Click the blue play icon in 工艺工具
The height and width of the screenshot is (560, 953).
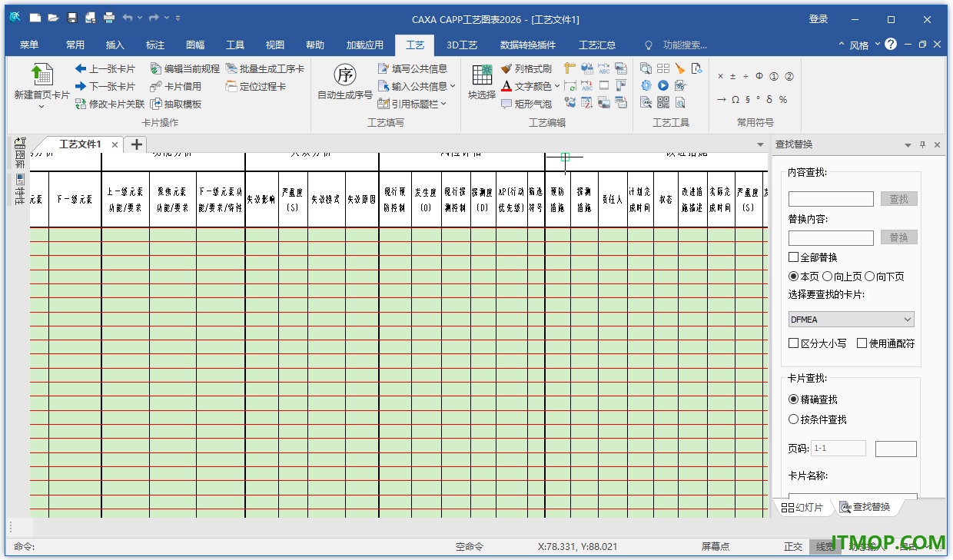pos(663,85)
